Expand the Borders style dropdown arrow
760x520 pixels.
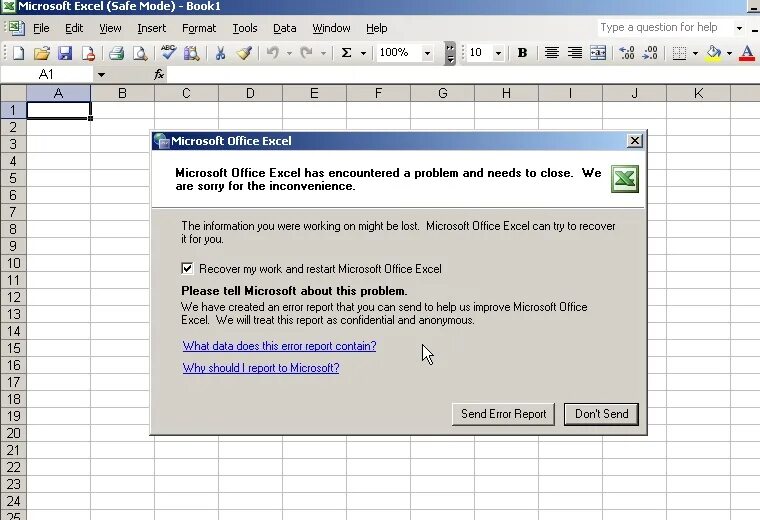click(x=695, y=53)
